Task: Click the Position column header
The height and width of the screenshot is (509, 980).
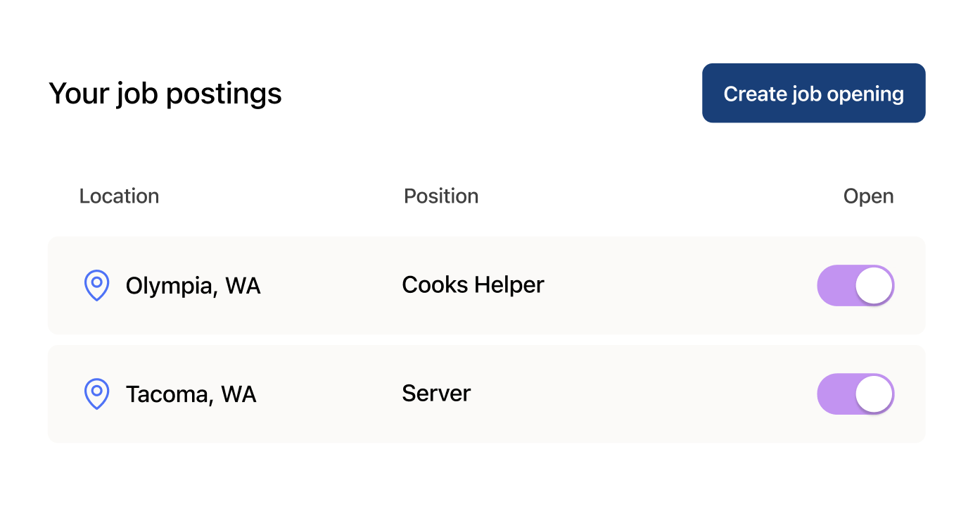Action: (441, 196)
